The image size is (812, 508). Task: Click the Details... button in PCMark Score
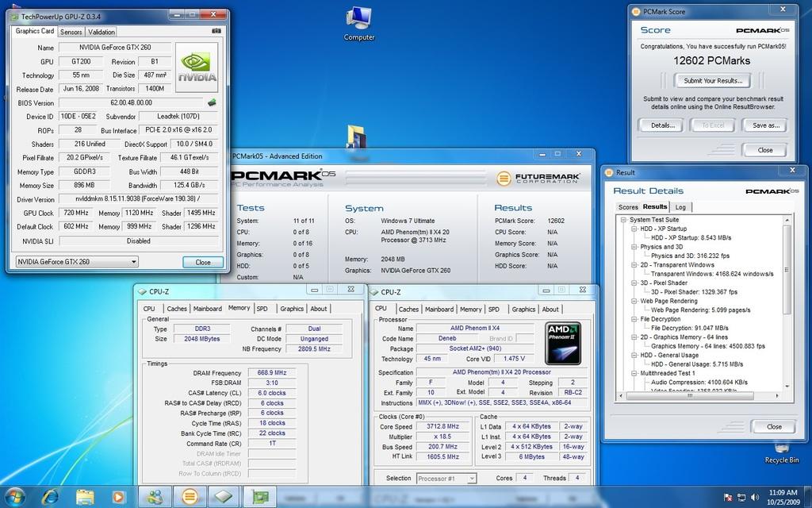[x=662, y=125]
